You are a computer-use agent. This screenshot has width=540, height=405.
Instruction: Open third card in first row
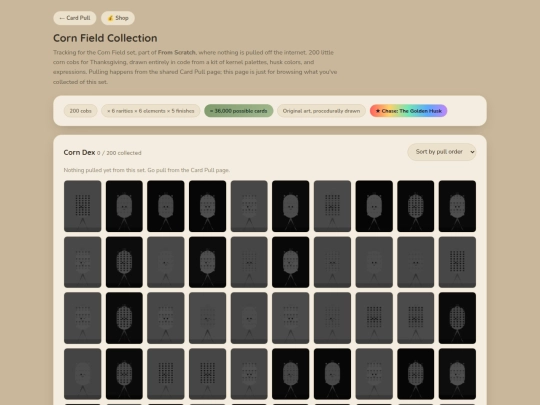[x=166, y=206]
